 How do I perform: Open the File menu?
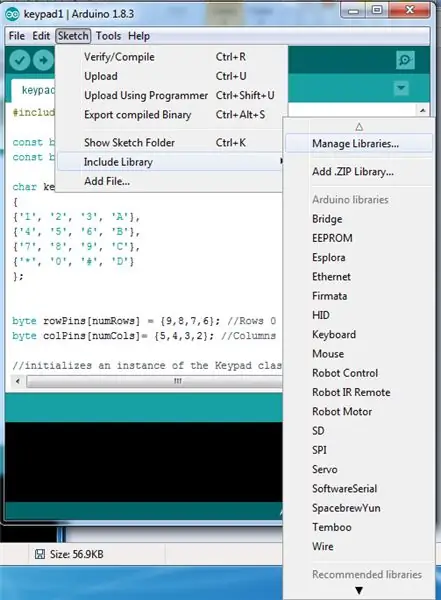click(x=17, y=36)
